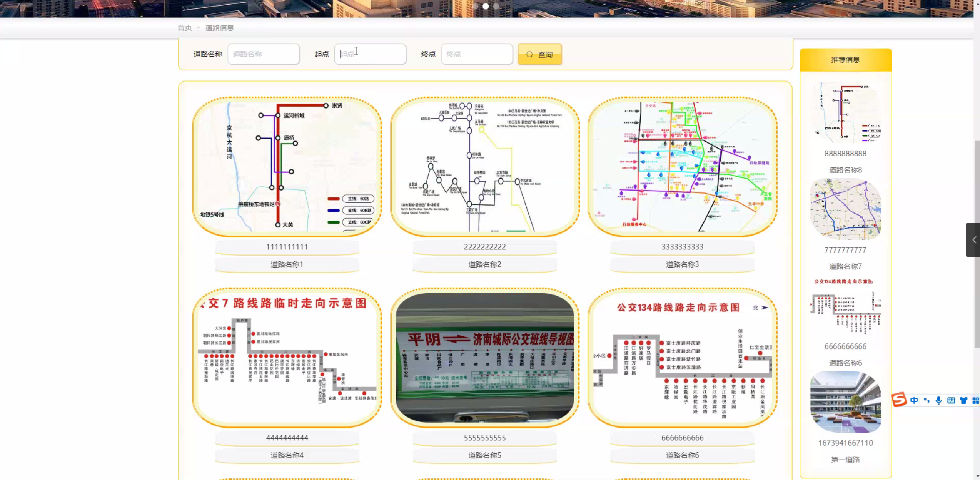
Task: Click the 第一道路 recommended item label
Action: (845, 459)
